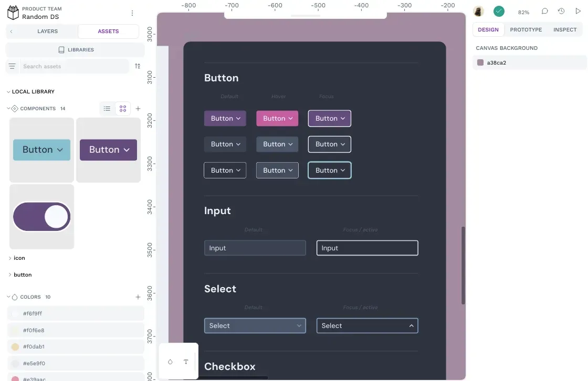Click the default Input field on canvas
This screenshot has height=381, width=588.
[255, 248]
